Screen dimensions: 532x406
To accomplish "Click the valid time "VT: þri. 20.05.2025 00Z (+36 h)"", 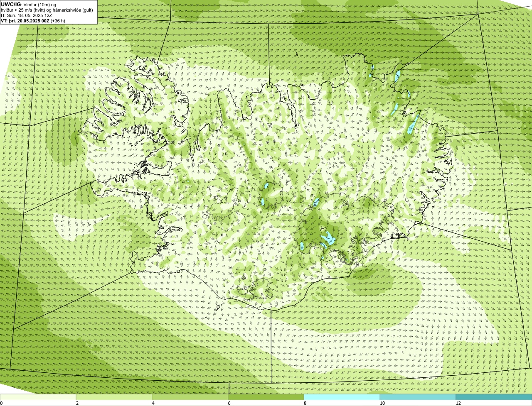I will point(33,21).
